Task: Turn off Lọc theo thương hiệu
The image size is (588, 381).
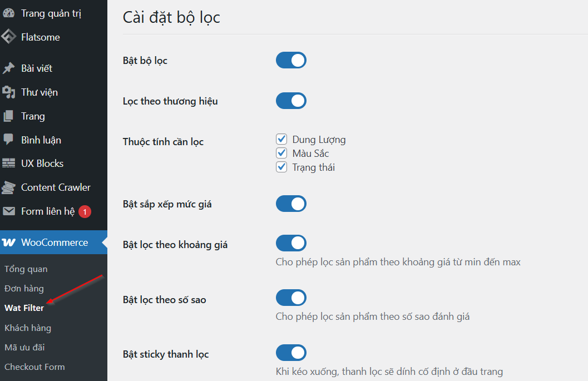Action: [x=290, y=101]
